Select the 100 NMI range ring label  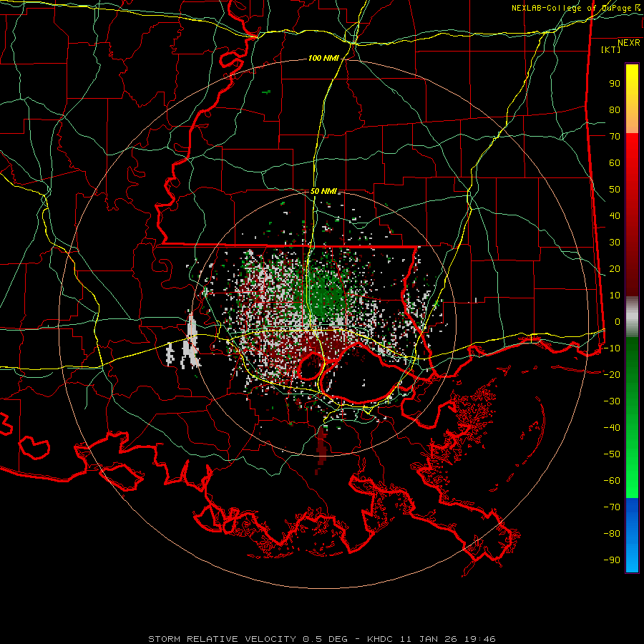tap(323, 59)
